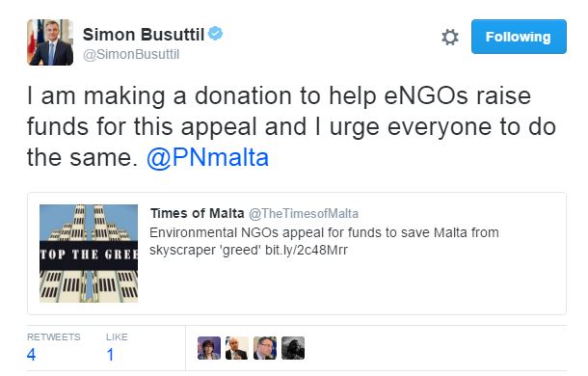Toggle the Following button
Image resolution: width=588 pixels, height=376 pixels.
[519, 37]
